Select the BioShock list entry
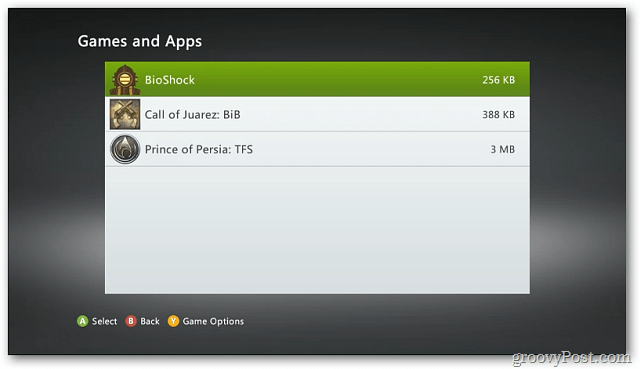The width and height of the screenshot is (640, 369). coord(317,80)
